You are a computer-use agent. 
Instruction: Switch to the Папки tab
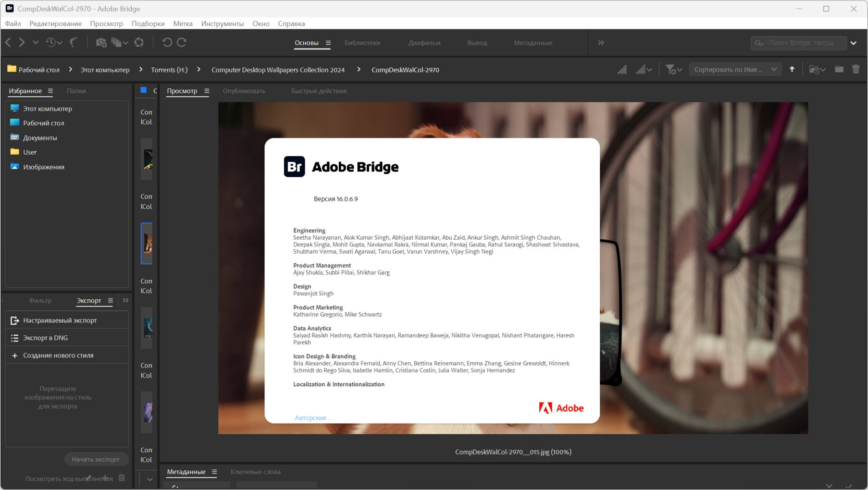76,91
